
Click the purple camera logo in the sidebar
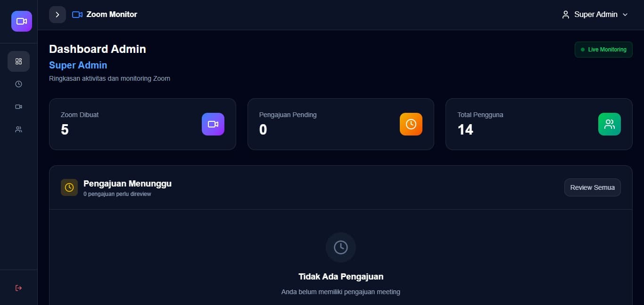click(22, 21)
